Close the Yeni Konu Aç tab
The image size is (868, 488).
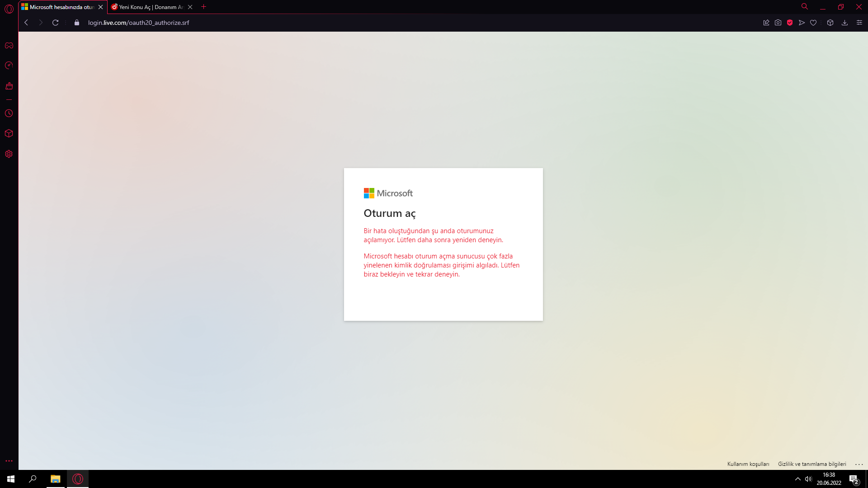tap(190, 7)
